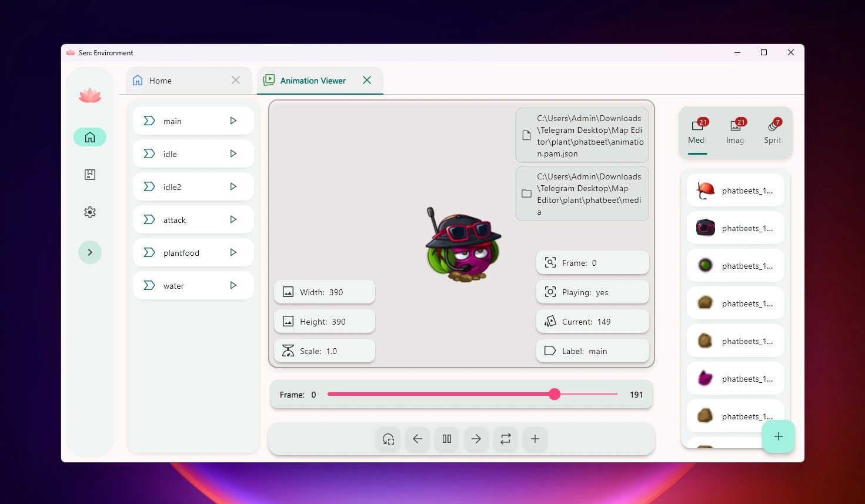Pause the animation playback

[x=447, y=439]
